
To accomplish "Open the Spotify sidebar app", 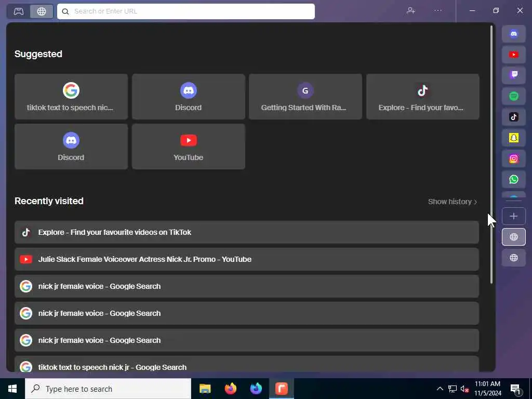I will (513, 96).
